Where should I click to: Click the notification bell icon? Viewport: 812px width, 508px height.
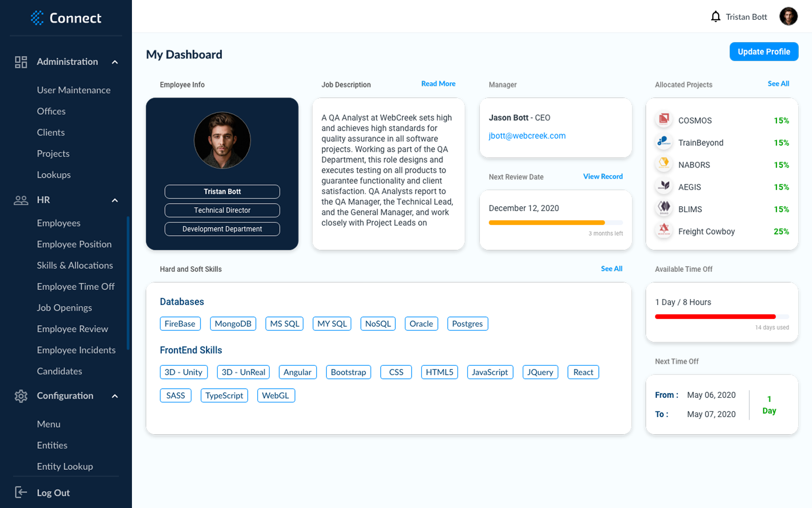[716, 16]
